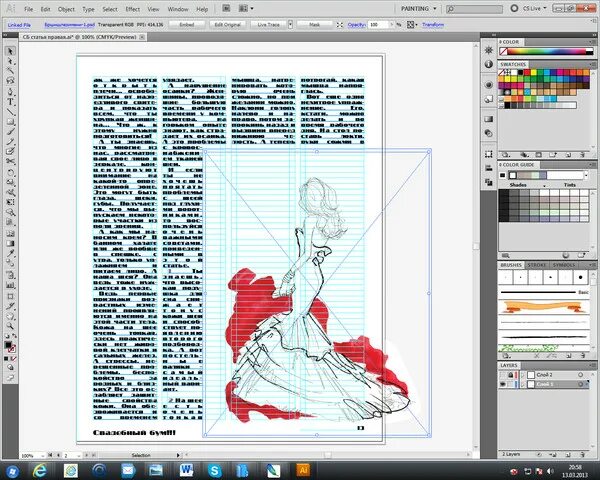Switch to the Stroke tab
Screen dimensions: 600x480
pyautogui.click(x=536, y=265)
